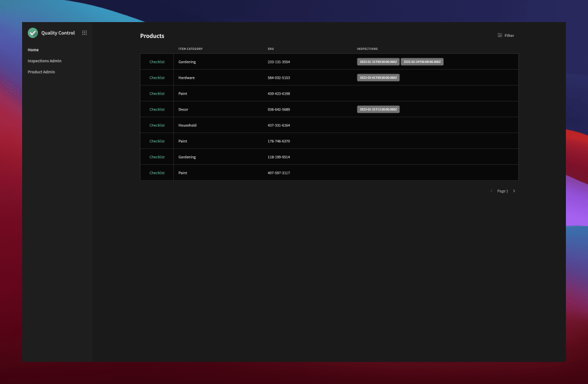
Task: Click the Filter sliders icon
Action: (500, 36)
